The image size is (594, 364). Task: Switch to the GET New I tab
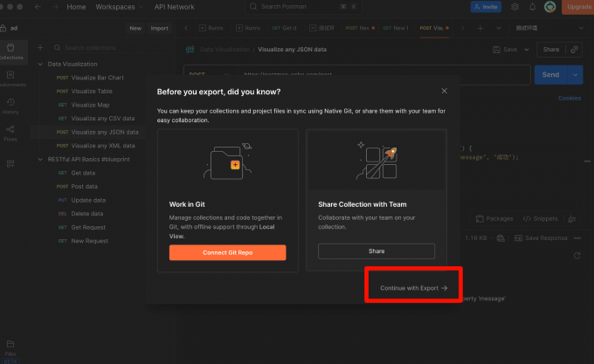tap(396, 28)
